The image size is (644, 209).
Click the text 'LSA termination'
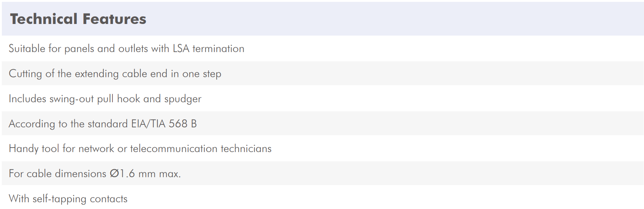(x=208, y=48)
